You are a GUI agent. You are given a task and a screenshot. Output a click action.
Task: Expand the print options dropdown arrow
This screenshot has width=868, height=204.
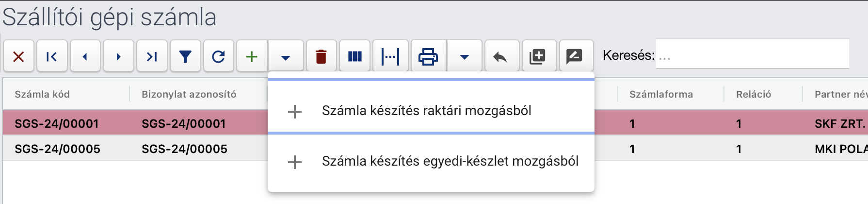(465, 56)
